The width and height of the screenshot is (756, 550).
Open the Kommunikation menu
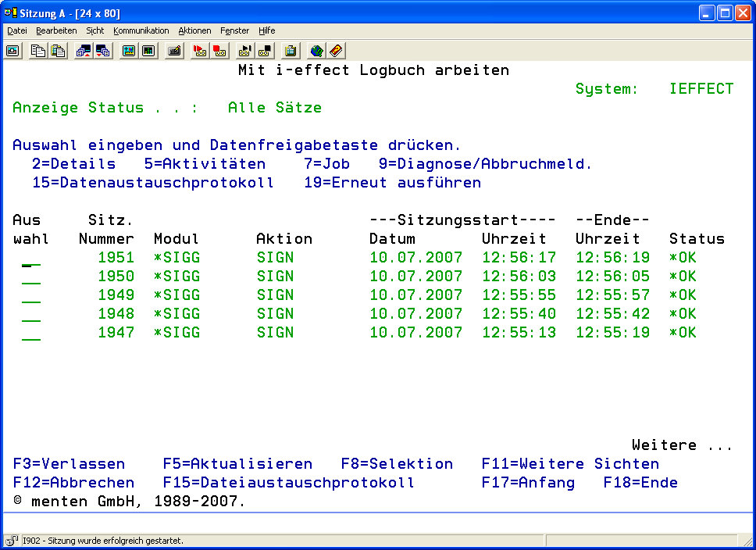coord(141,30)
